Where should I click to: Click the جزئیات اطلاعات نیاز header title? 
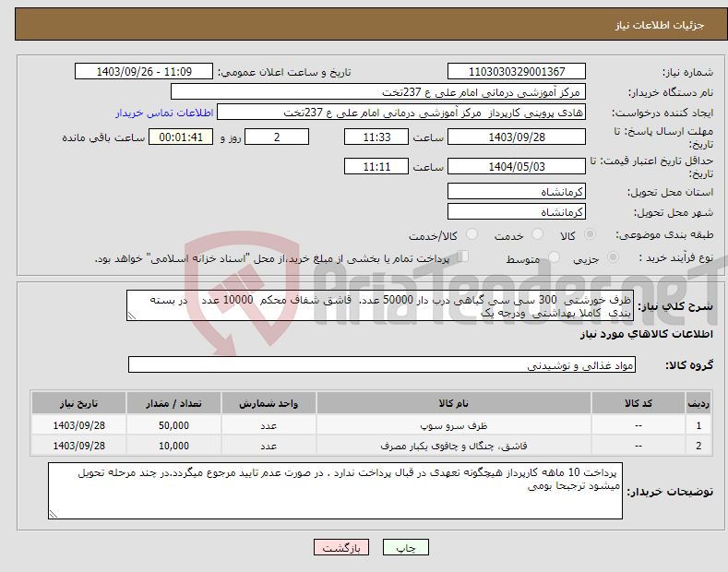pyautogui.click(x=660, y=25)
